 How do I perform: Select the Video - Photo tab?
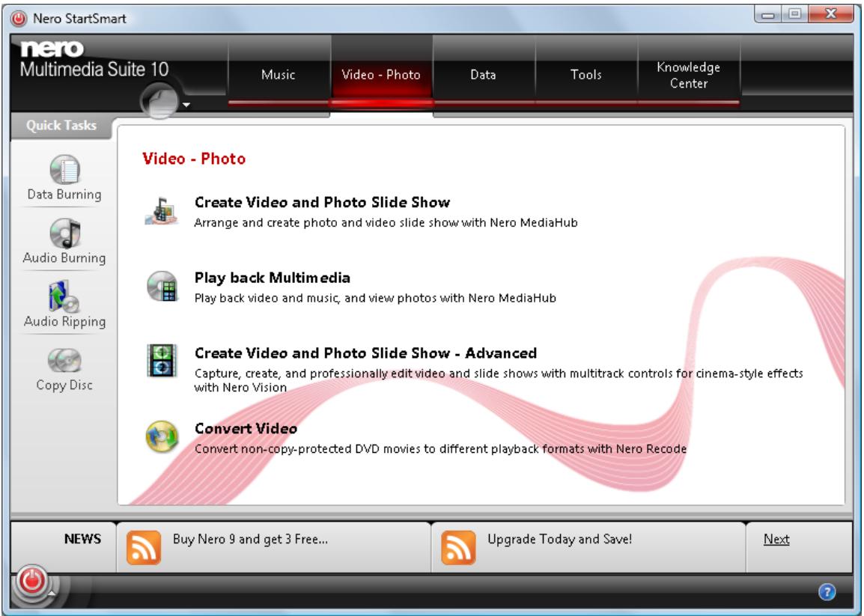pos(381,74)
